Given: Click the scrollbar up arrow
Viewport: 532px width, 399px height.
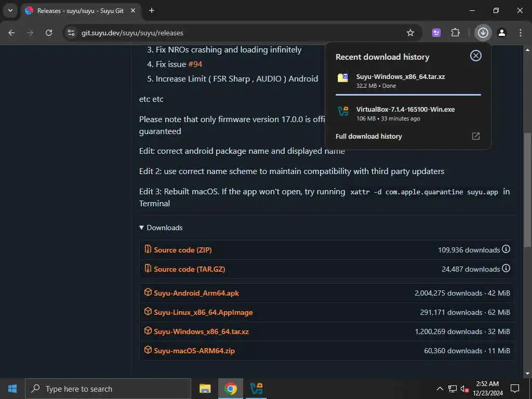Looking at the screenshot, I should 527,49.
